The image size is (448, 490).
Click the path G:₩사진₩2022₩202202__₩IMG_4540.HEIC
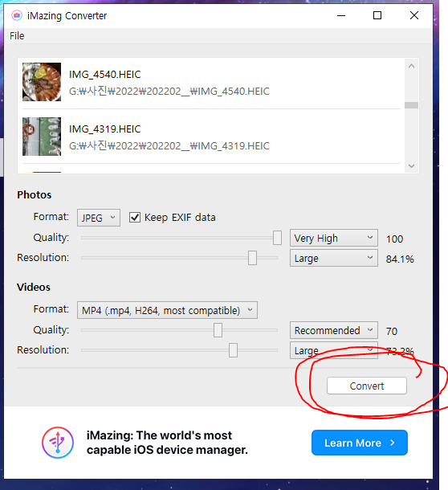[x=169, y=92]
